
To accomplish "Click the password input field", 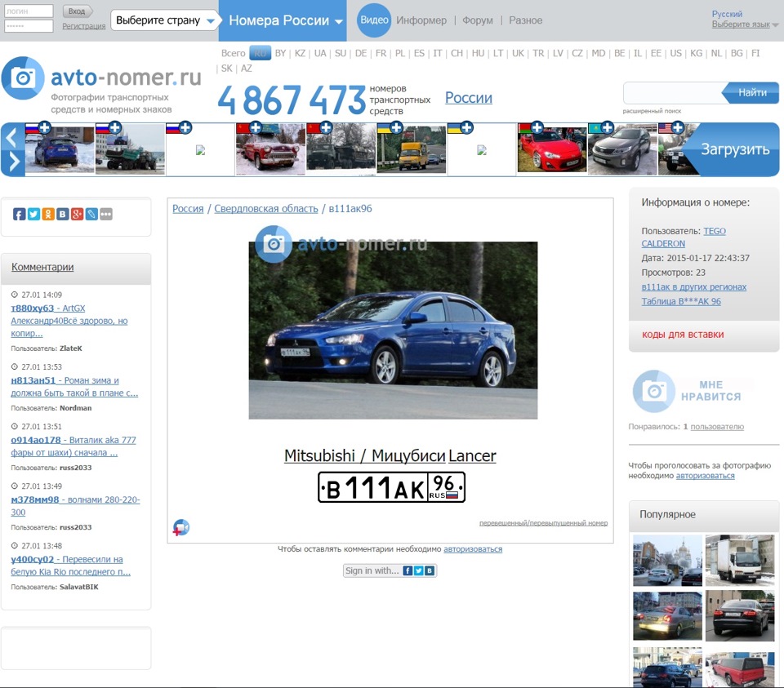I will [x=29, y=26].
